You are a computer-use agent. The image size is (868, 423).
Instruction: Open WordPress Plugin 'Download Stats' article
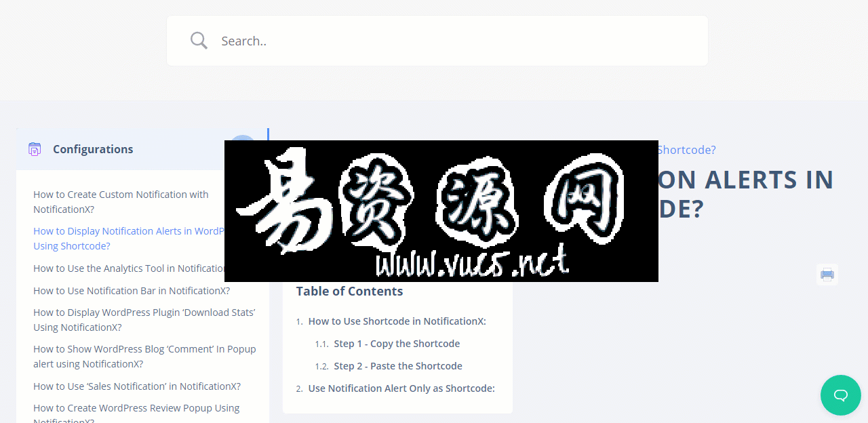(x=144, y=320)
